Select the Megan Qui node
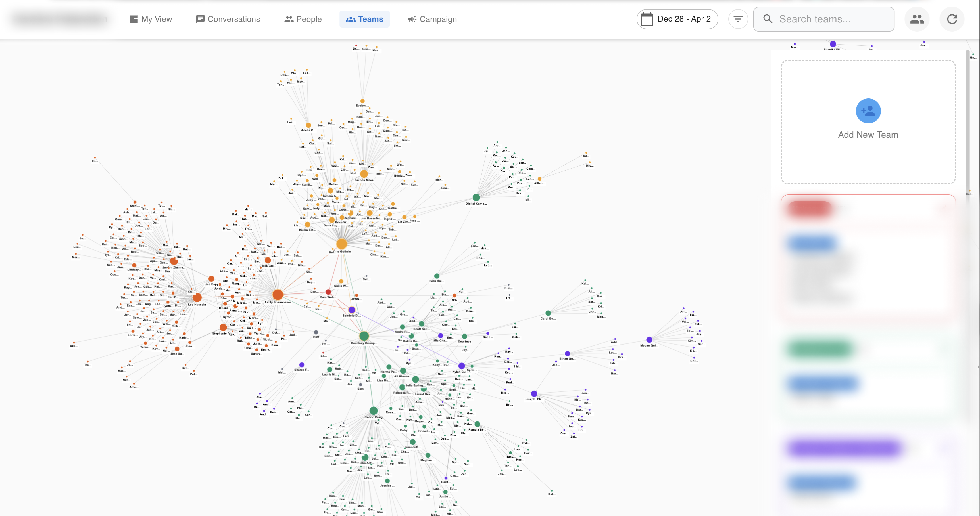 click(x=649, y=339)
